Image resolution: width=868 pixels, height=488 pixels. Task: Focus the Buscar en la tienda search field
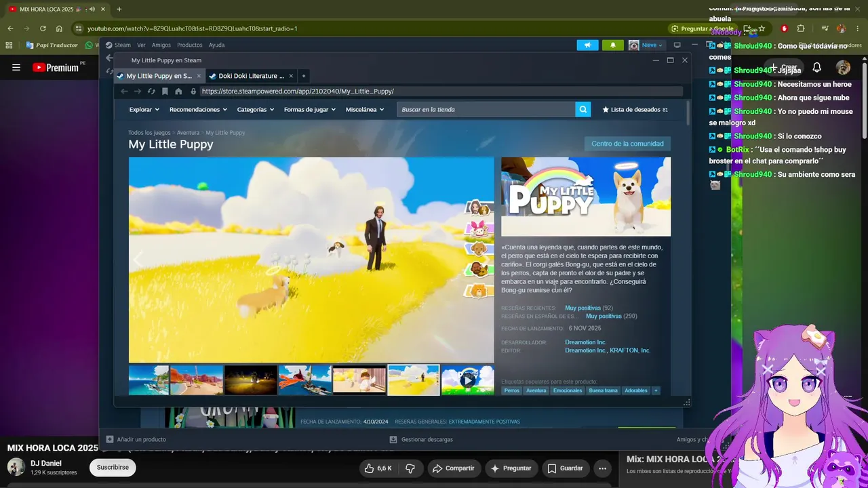pos(486,109)
